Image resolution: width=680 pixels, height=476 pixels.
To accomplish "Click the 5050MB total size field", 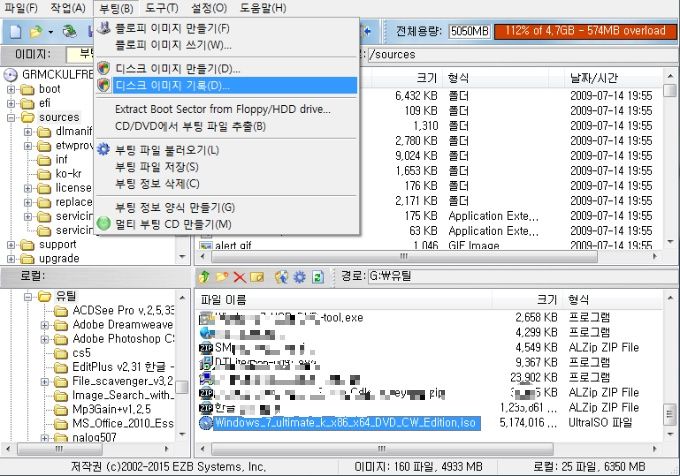I will (x=469, y=31).
